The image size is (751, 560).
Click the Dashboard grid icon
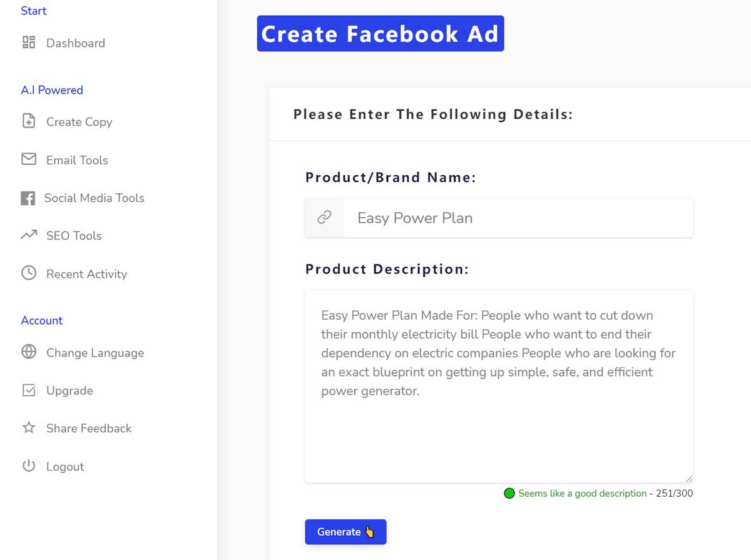[x=29, y=43]
